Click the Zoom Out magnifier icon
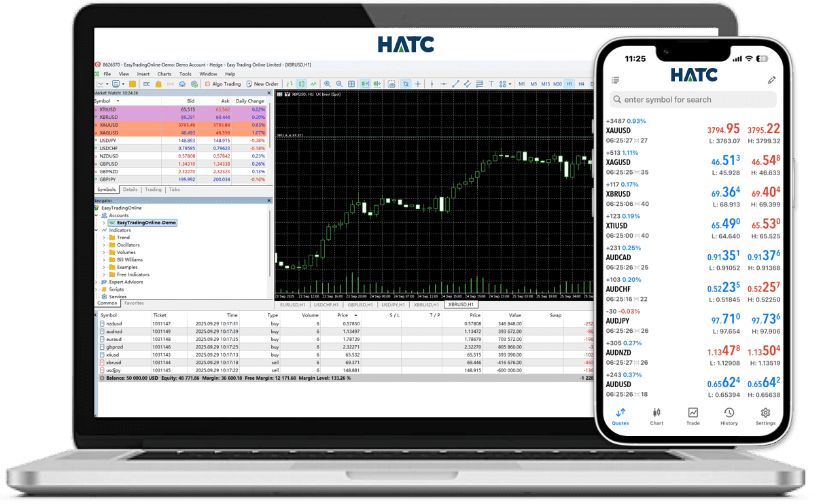This screenshot has width=821, height=504. click(339, 84)
